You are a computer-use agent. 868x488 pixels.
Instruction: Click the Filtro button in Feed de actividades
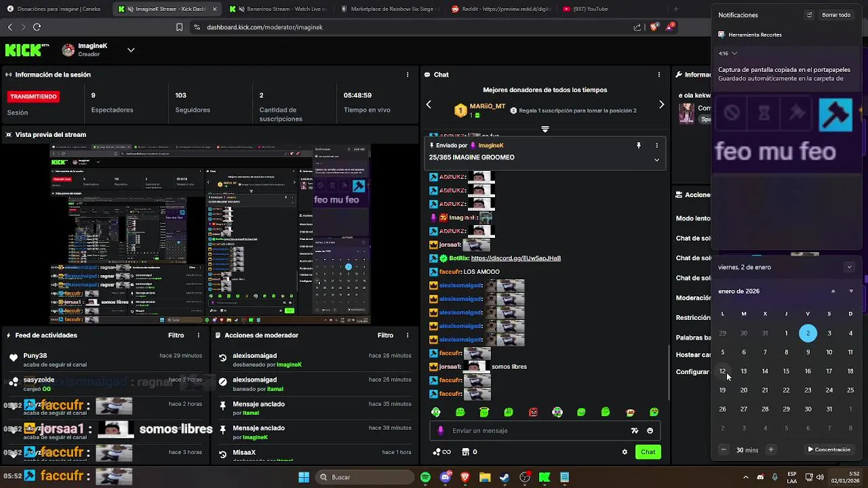tap(176, 335)
